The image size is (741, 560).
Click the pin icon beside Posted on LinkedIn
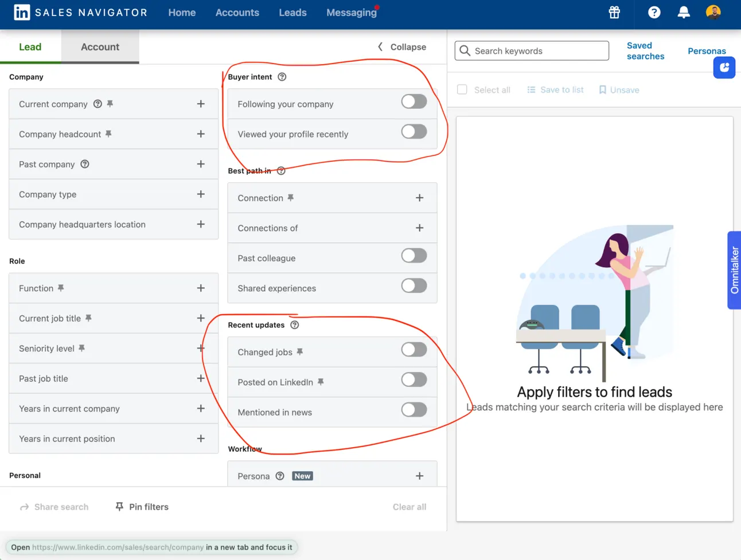(321, 382)
